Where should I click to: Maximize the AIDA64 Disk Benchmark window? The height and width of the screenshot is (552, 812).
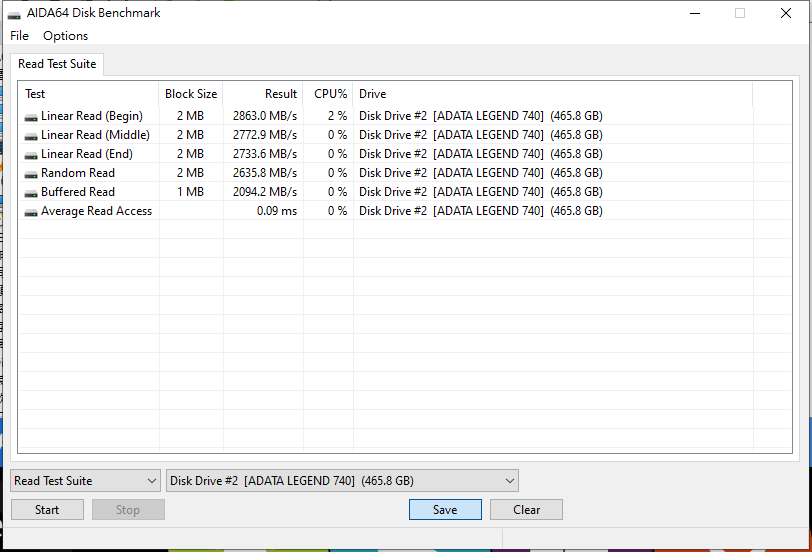pyautogui.click(x=740, y=13)
